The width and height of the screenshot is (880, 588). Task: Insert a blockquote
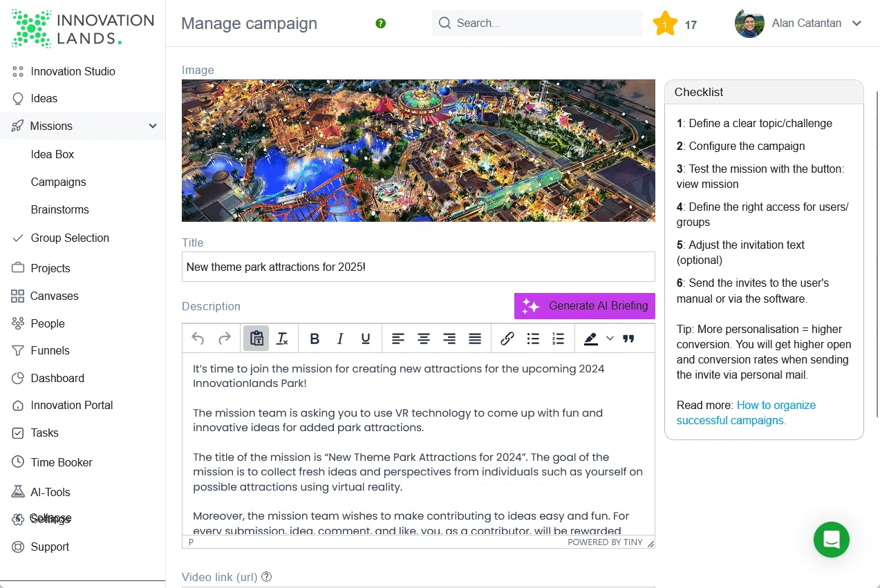tap(628, 339)
